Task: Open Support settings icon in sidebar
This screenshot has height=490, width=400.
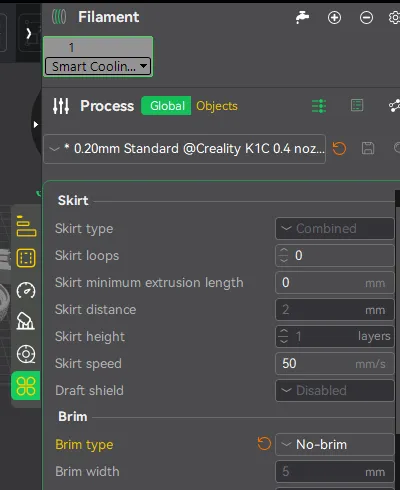Action: pyautogui.click(x=26, y=321)
